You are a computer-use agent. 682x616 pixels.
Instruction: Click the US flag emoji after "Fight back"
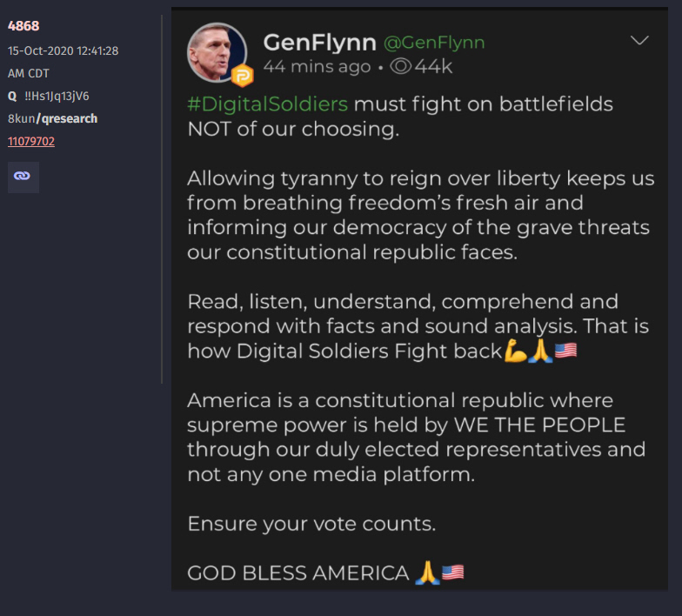point(565,352)
